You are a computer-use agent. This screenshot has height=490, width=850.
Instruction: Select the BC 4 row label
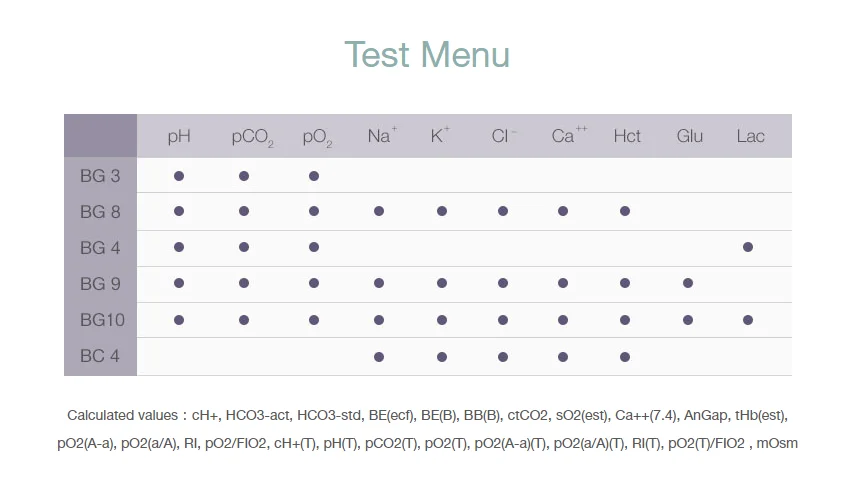pos(100,357)
